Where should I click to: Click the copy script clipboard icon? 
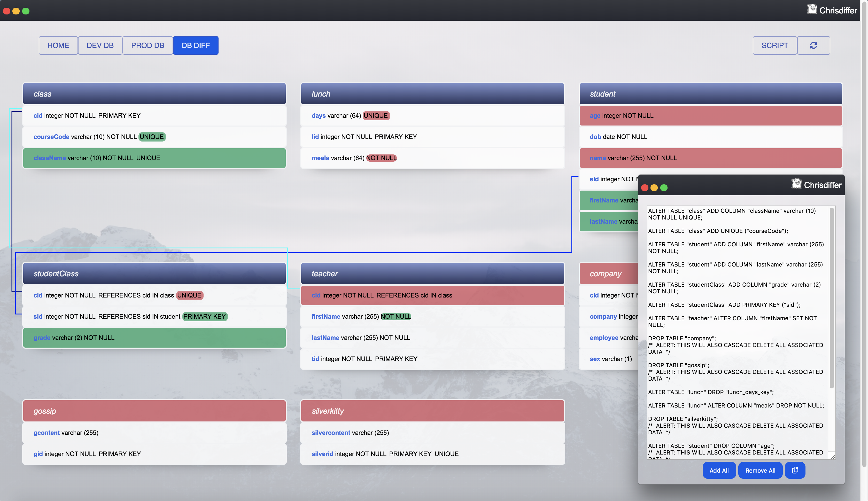click(795, 470)
